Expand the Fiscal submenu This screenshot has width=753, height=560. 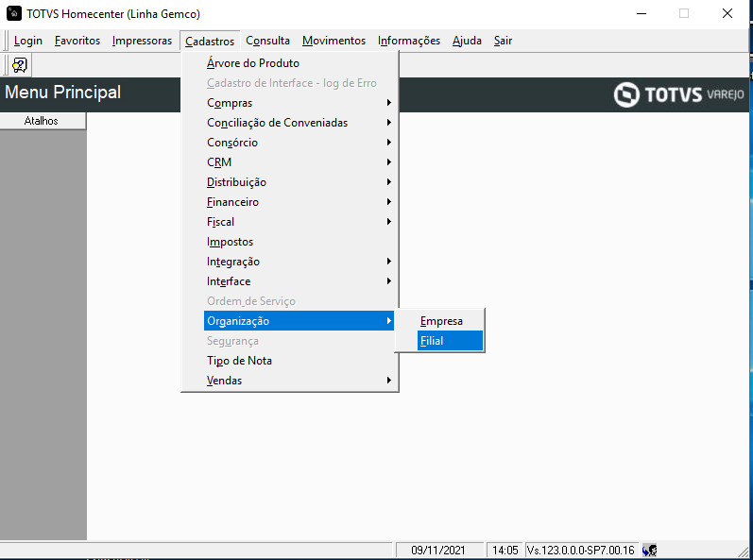tap(299, 222)
